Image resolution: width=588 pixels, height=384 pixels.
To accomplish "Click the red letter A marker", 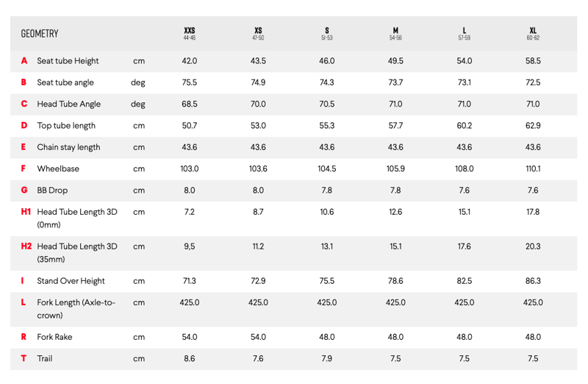I will pos(24,61).
